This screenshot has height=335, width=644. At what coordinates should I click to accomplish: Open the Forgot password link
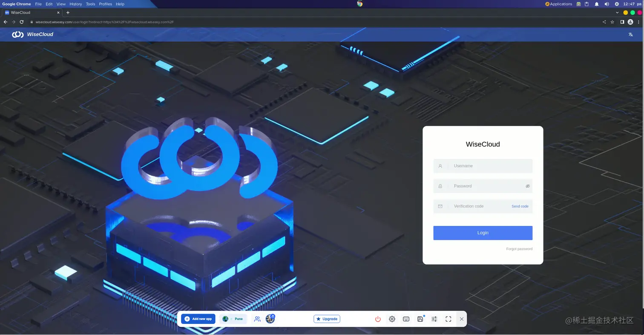[519, 249]
